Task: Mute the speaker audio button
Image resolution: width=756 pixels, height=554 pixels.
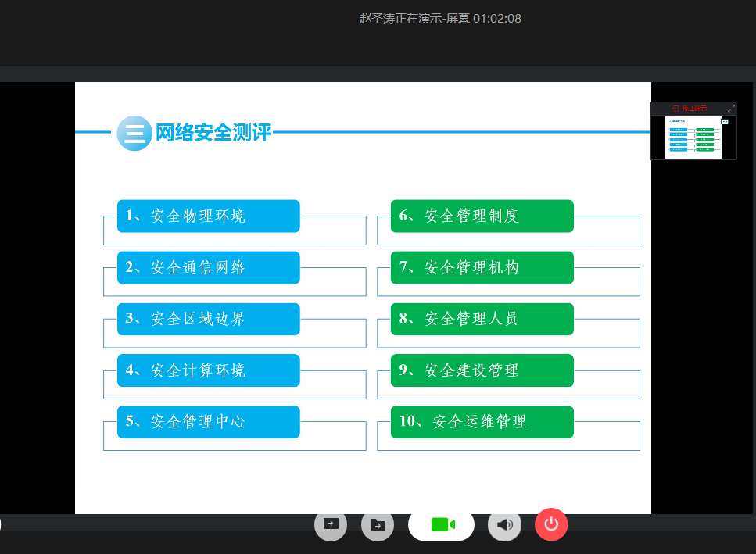Action: (504, 524)
